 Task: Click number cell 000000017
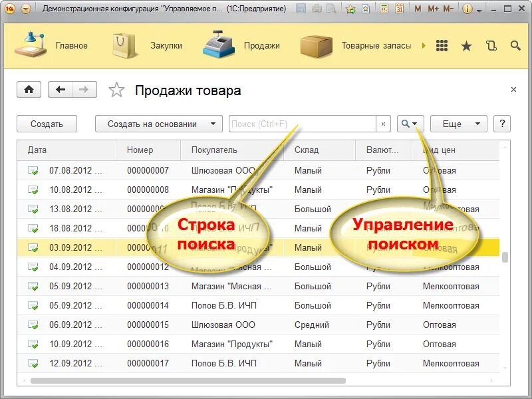[x=148, y=363]
